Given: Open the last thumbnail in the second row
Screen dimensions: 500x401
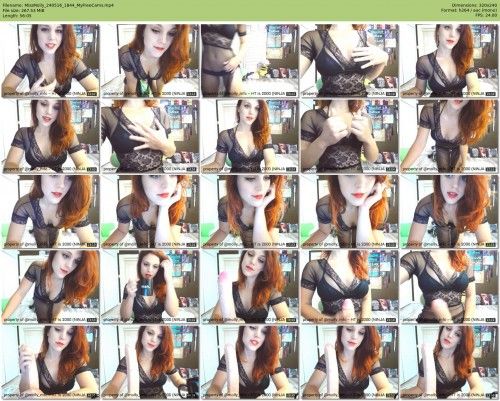Looking at the screenshot, I should click(449, 136).
